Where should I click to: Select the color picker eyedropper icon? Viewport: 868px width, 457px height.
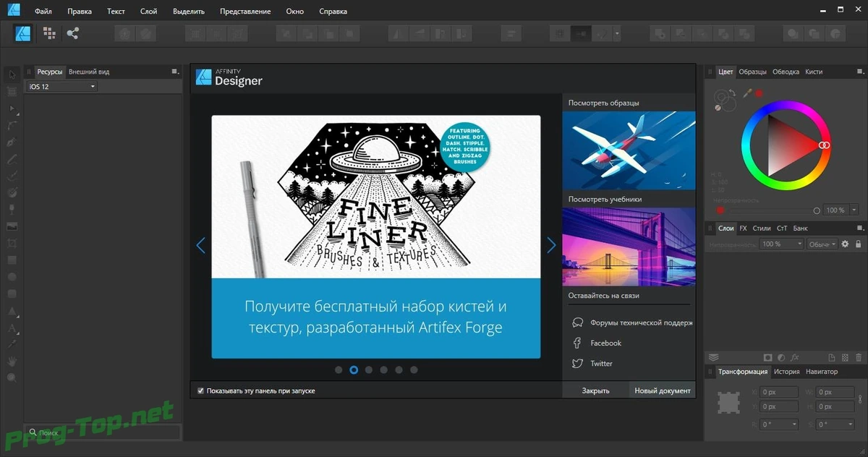[749, 93]
